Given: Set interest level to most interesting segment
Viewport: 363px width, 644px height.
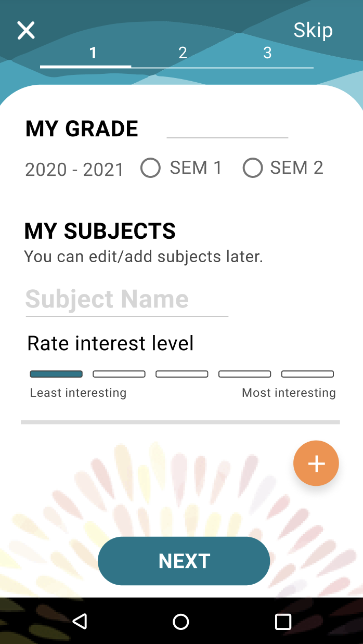Looking at the screenshot, I should pos(307,374).
